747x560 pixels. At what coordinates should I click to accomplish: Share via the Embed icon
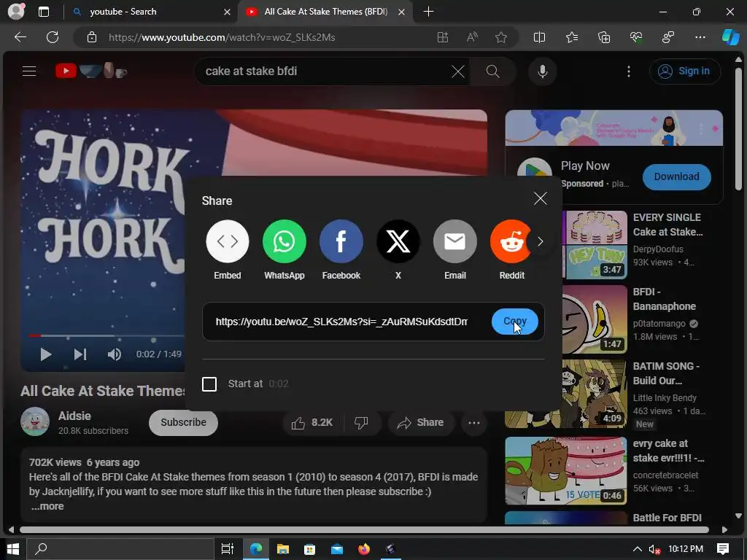click(228, 241)
